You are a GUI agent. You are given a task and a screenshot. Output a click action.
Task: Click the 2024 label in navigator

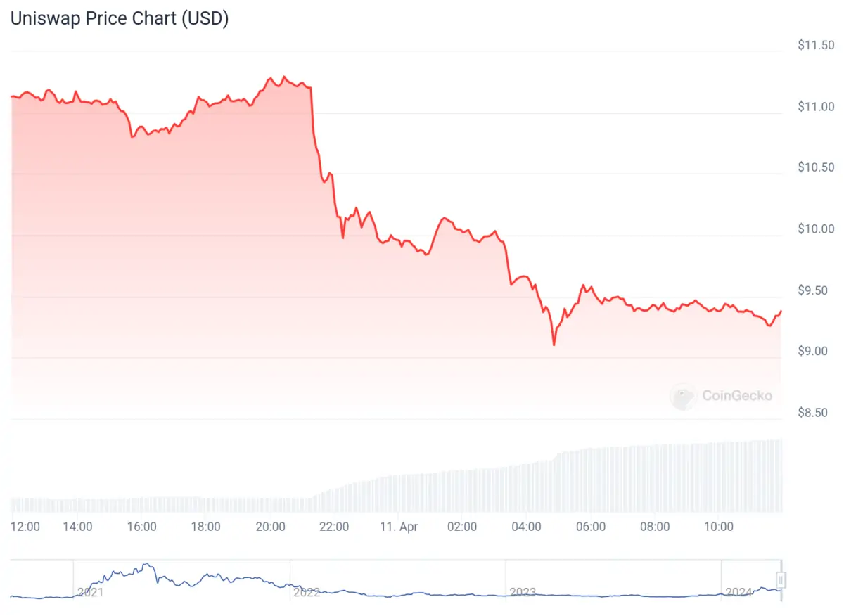739,592
